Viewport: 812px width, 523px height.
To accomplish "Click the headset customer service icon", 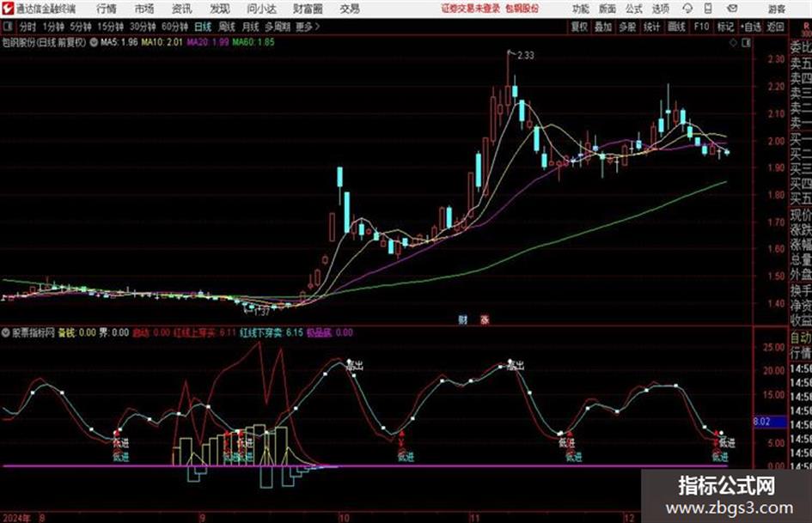I will tap(687, 9).
